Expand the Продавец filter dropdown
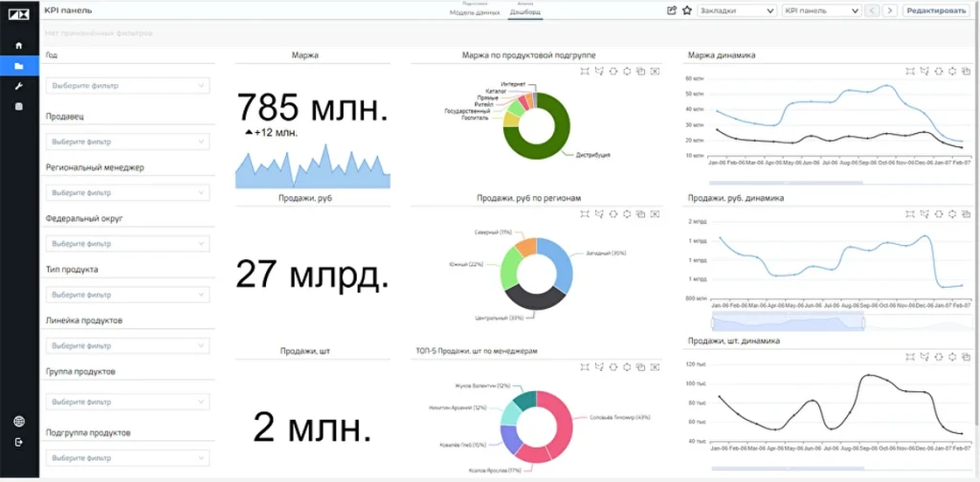This screenshot has height=482, width=980. 128,142
